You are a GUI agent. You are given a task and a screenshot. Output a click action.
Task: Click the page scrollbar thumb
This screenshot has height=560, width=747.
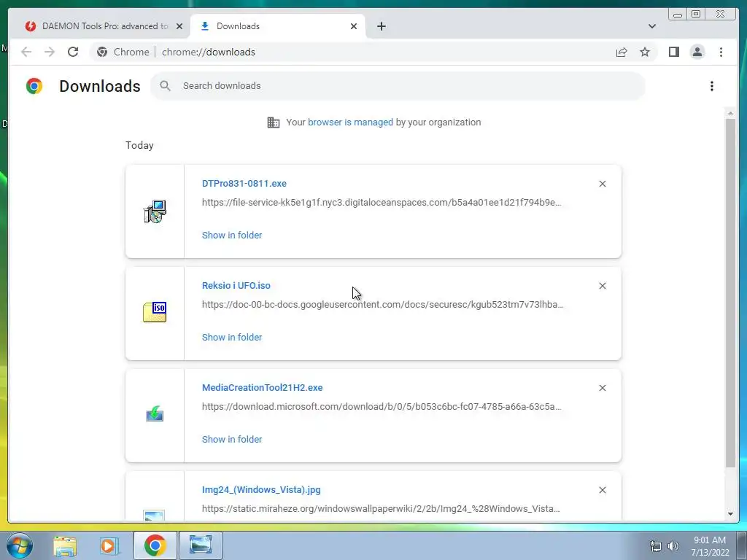(730, 293)
